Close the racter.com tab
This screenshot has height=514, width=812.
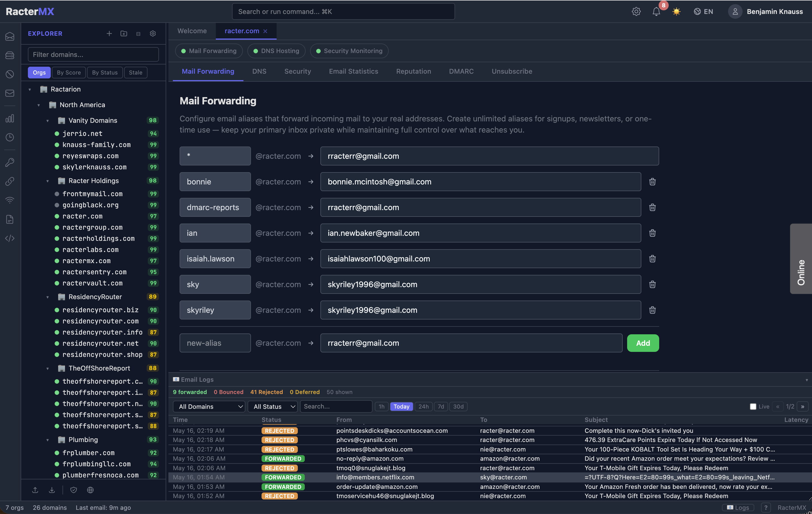coord(265,31)
